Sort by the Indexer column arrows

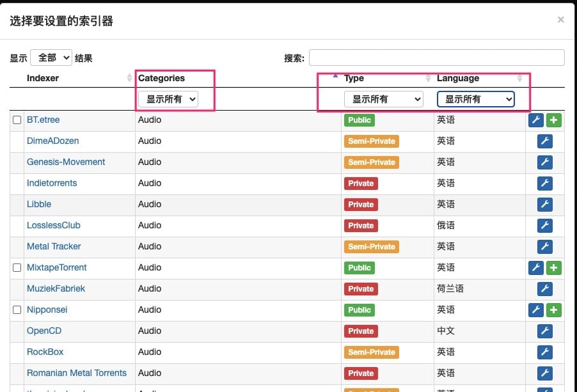tap(129, 78)
